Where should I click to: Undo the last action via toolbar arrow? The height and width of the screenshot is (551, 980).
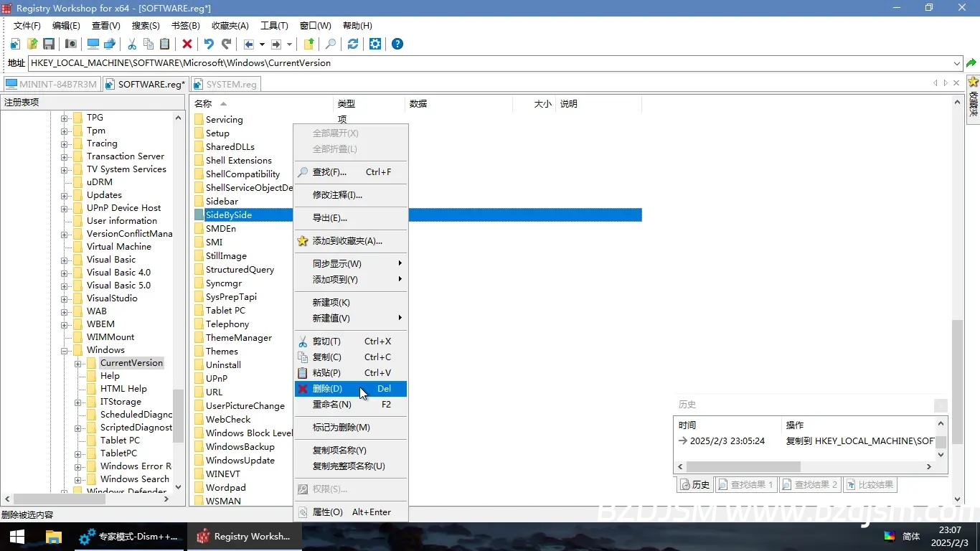coord(209,44)
